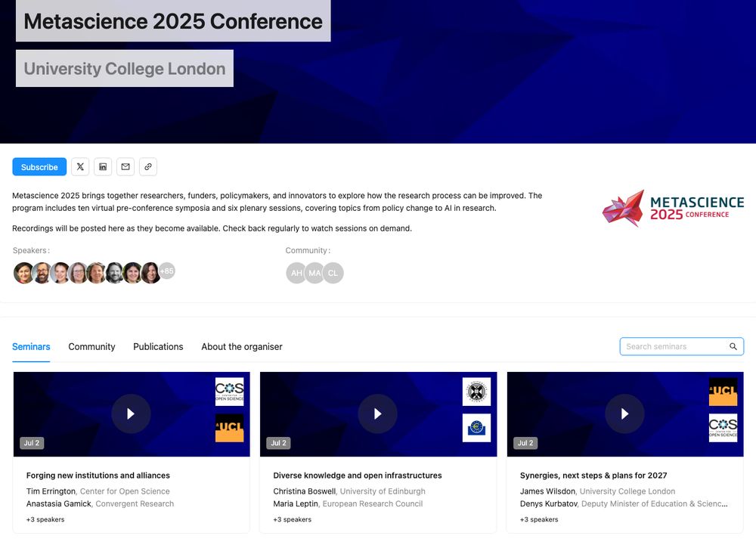The image size is (756, 542).
Task: Click speaker Tim Errington
Action: tap(51, 491)
